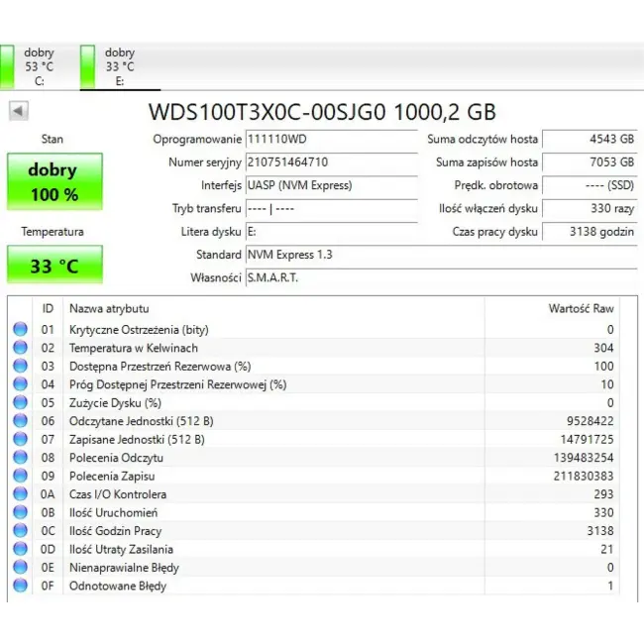Click the serial number field 210751464710
Screen dimensions: 644x644
332,162
